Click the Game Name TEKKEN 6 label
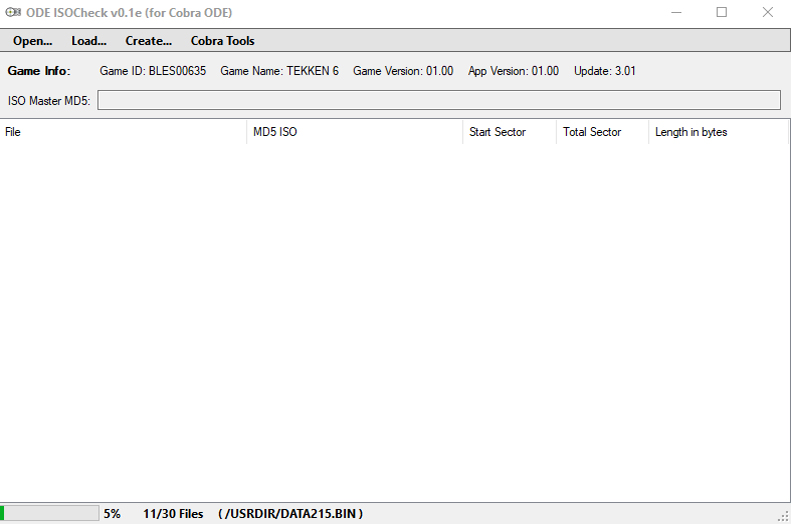The height and width of the screenshot is (524, 791). coord(279,71)
